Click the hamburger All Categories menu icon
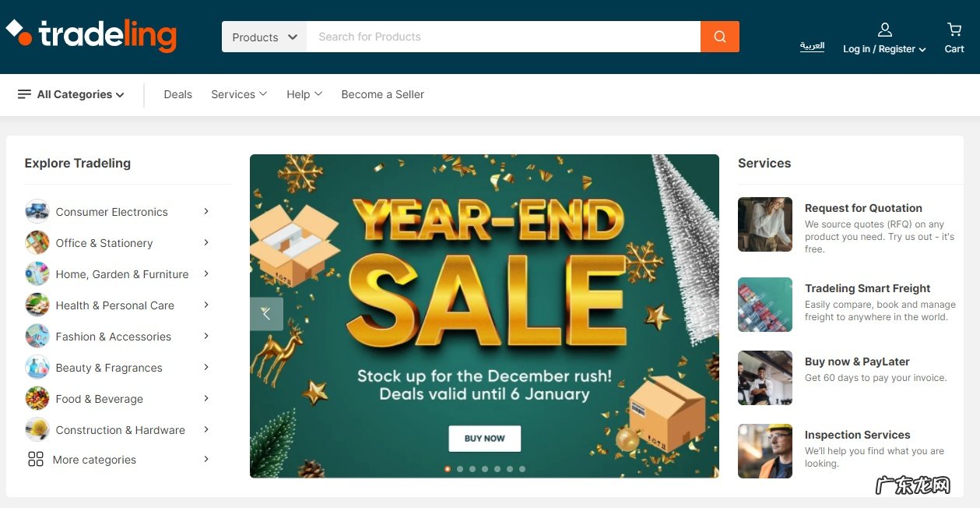This screenshot has width=980, height=508. point(25,94)
